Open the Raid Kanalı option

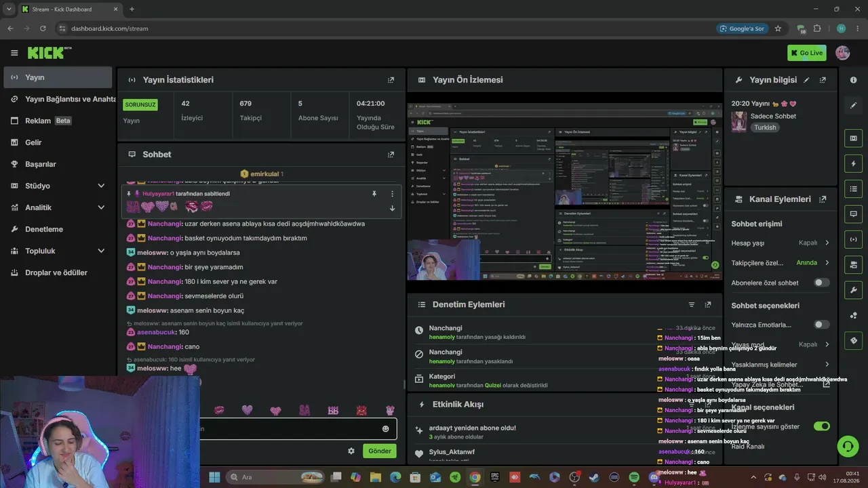pos(748,447)
